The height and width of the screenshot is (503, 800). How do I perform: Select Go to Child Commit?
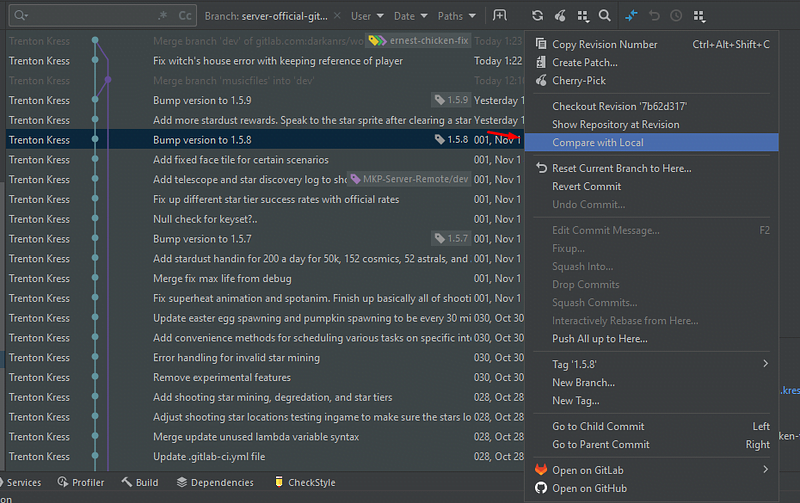coord(652,426)
